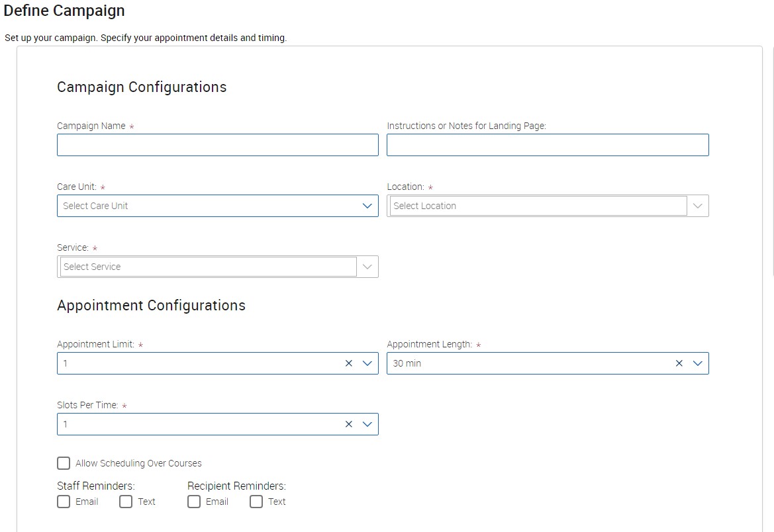Clear the Appointment Length value with X icon
This screenshot has width=774, height=532.
click(x=679, y=363)
